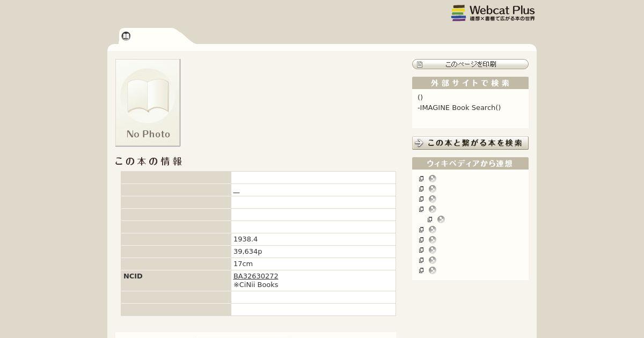Open the No Photo book cover thumbnail

[148, 102]
